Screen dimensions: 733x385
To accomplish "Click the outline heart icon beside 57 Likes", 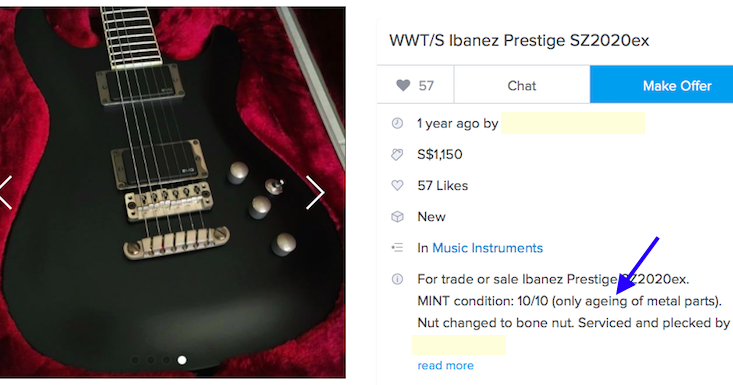I will click(x=397, y=185).
